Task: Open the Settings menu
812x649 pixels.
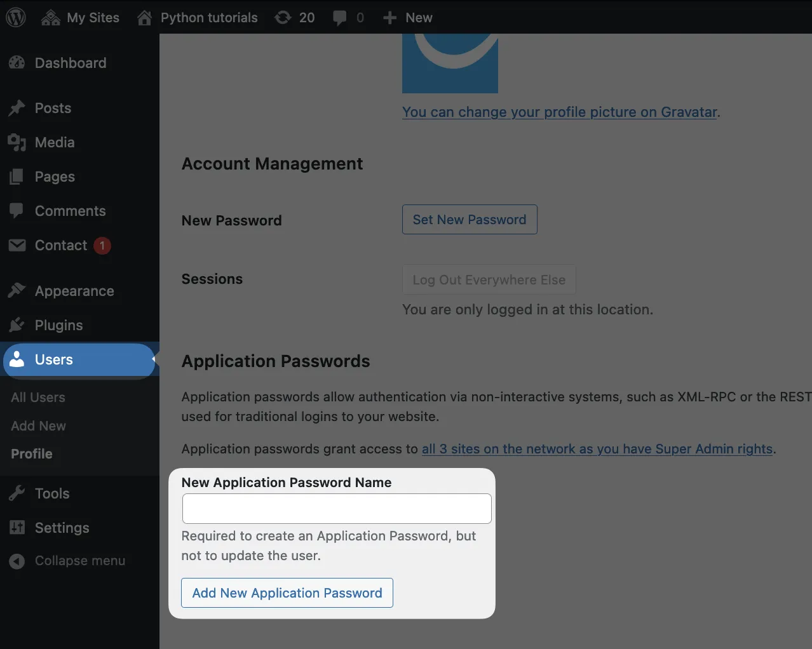Action: click(62, 528)
